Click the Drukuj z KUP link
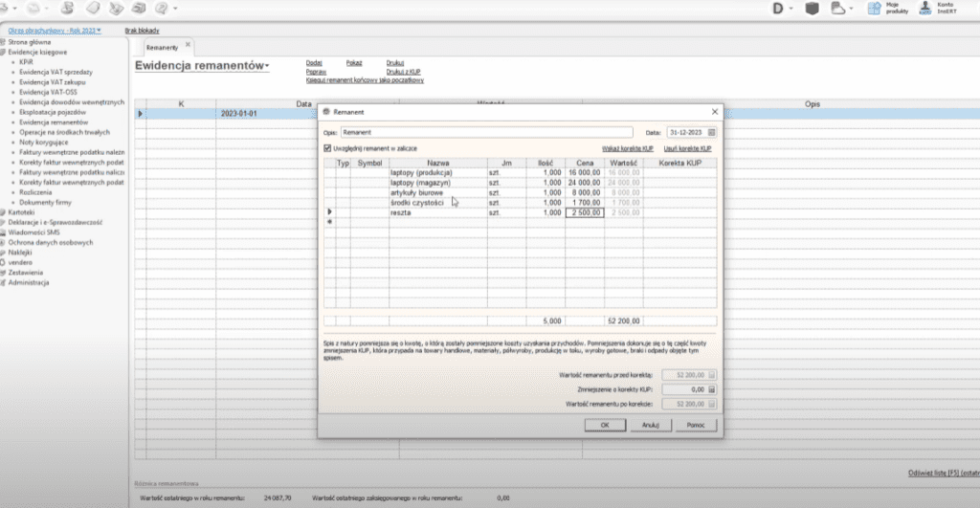 403,72
